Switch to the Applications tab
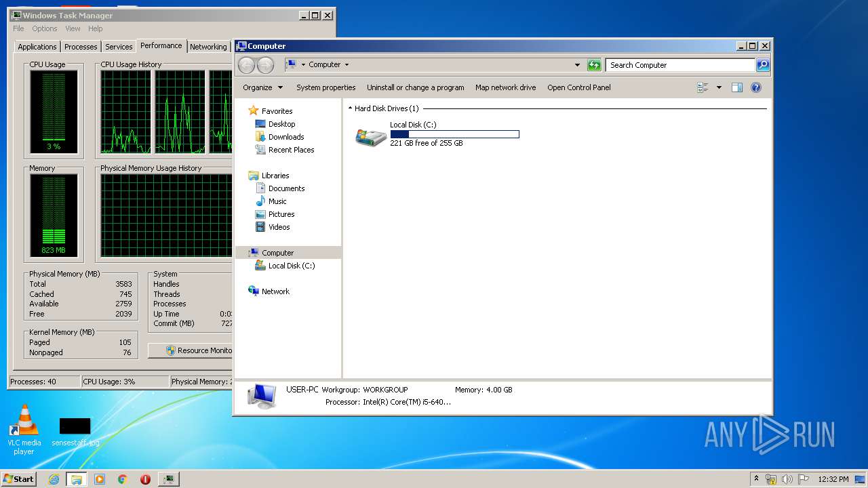This screenshot has height=488, width=868. [x=37, y=47]
